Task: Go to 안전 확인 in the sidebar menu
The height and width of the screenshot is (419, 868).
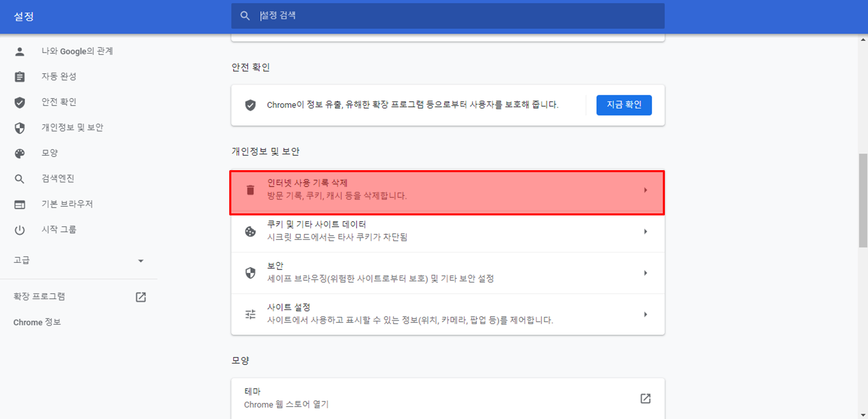Action: coord(59,102)
